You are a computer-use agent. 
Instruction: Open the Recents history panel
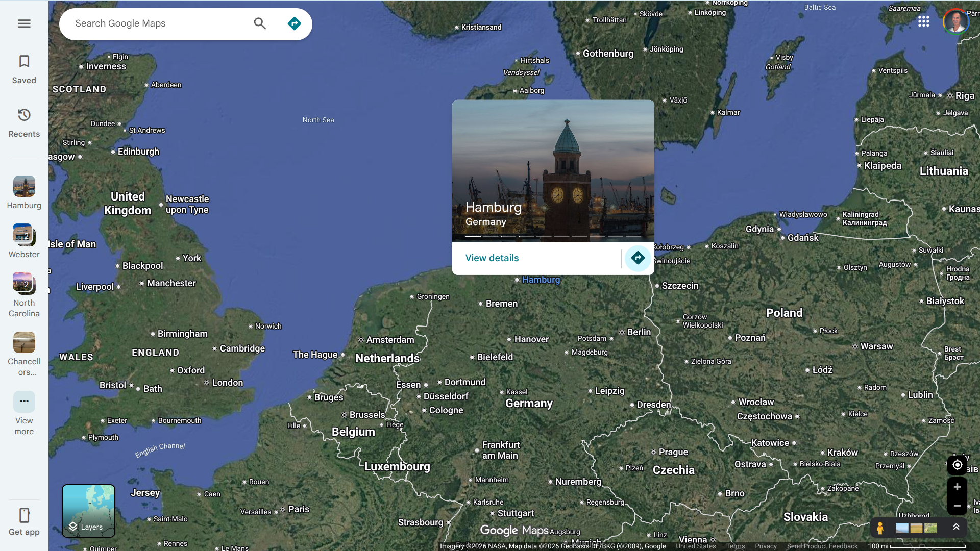[x=24, y=122]
